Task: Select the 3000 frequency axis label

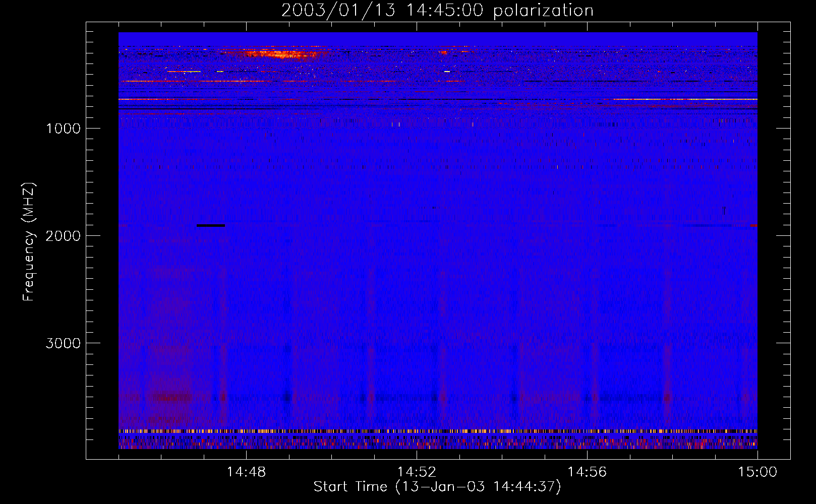Action: (63, 343)
